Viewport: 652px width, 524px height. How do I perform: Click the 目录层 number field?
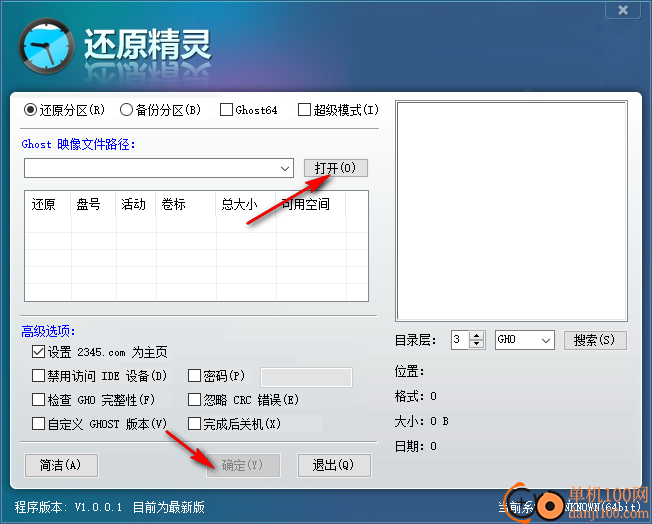click(459, 340)
